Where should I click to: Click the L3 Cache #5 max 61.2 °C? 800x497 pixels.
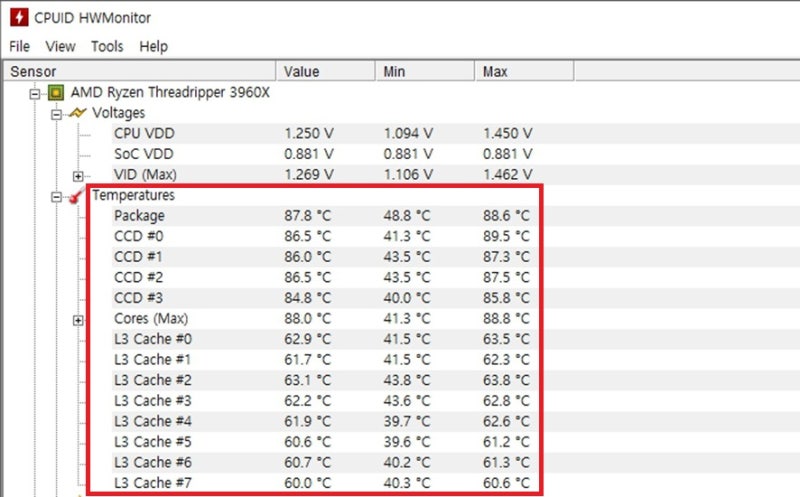pyautogui.click(x=507, y=441)
